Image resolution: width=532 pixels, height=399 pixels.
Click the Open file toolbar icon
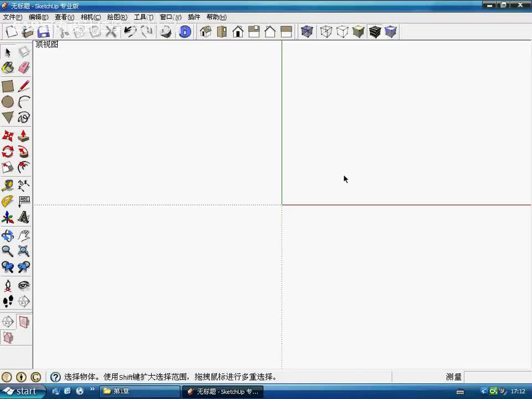pos(28,32)
